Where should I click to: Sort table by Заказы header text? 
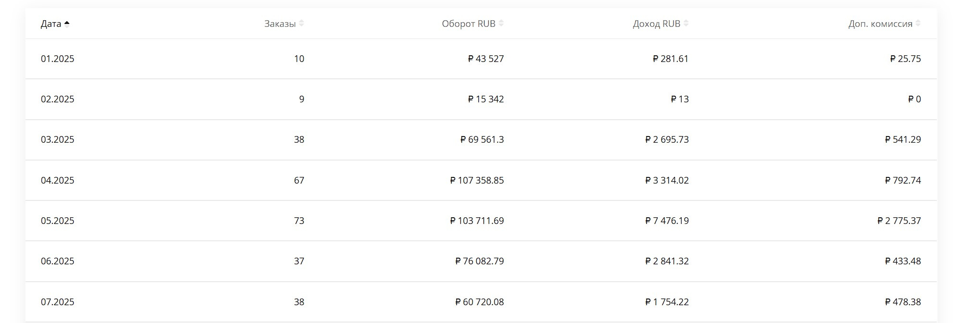pos(280,24)
